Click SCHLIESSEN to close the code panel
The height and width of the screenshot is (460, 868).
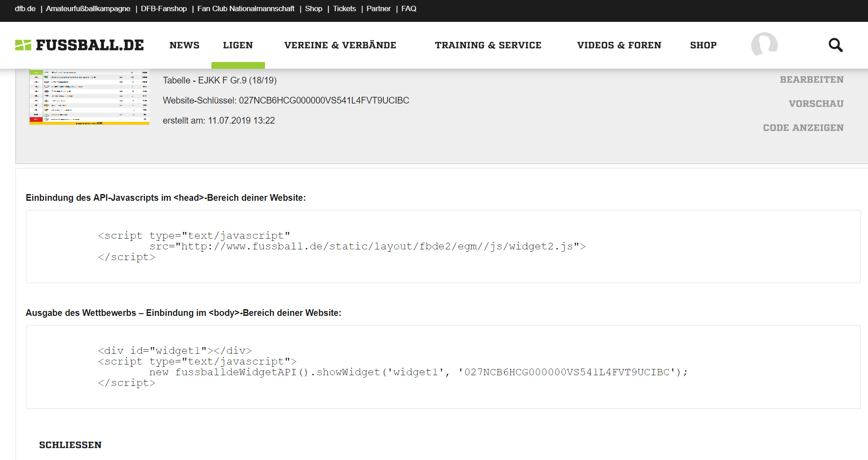(x=70, y=445)
